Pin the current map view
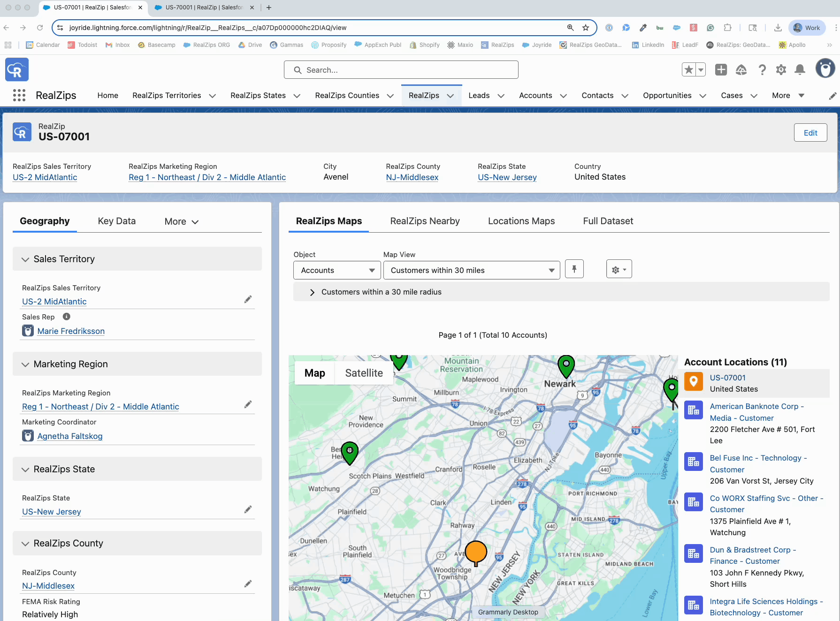Viewport: 840px width, 621px height. [574, 269]
